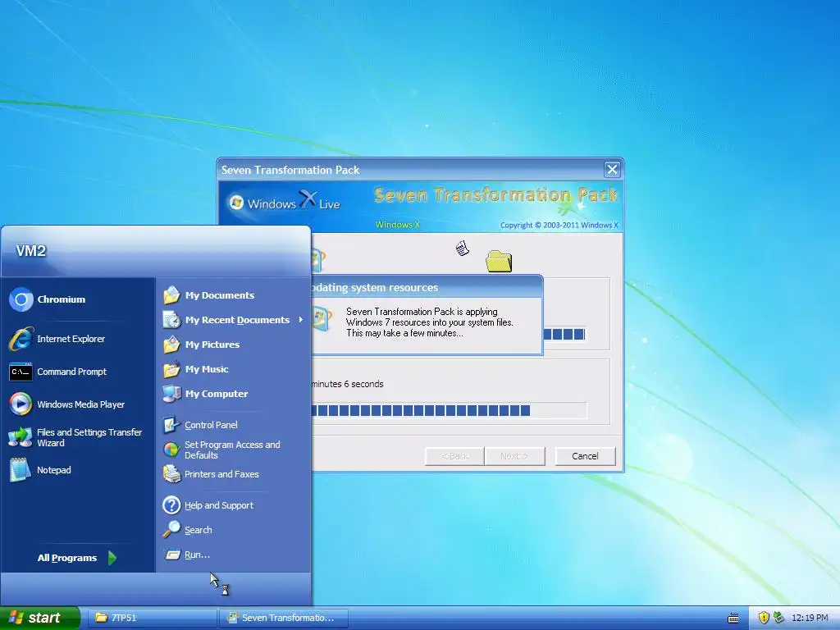This screenshot has width=840, height=630.
Task: Choose Run... from the Start menu
Action: click(x=197, y=555)
